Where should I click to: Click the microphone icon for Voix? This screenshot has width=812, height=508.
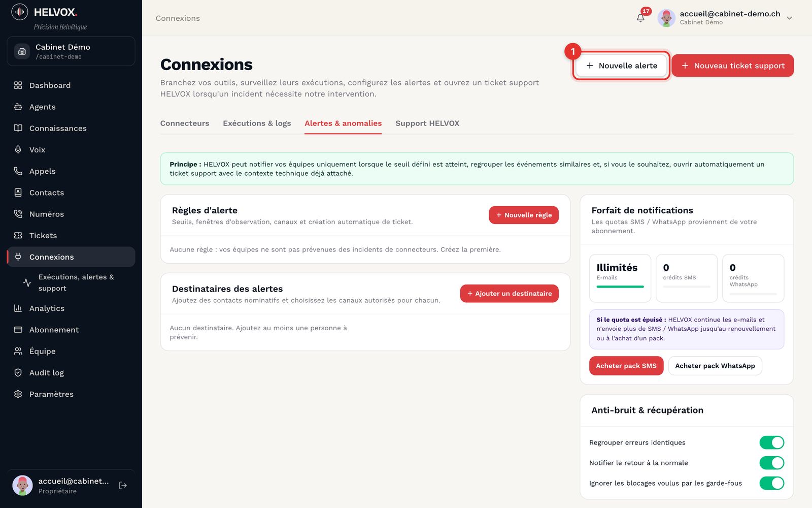click(18, 149)
